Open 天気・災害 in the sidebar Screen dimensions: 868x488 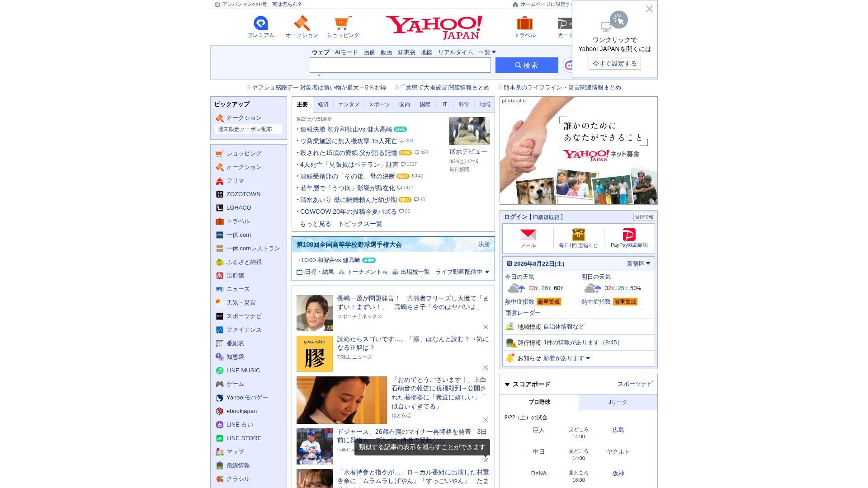click(x=241, y=303)
